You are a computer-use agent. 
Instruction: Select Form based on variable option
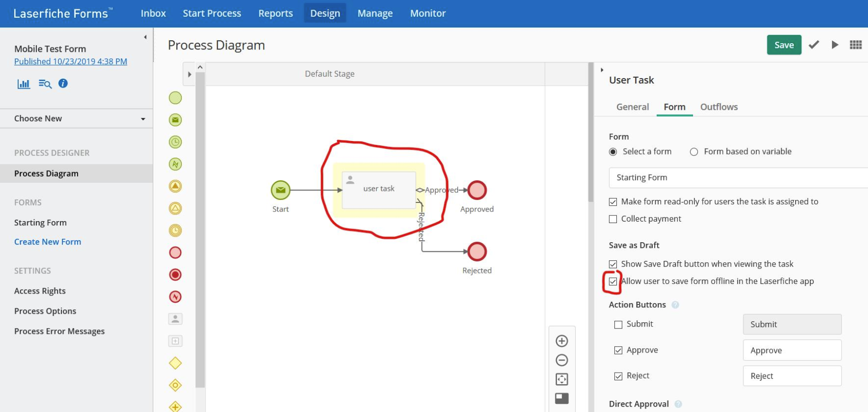pos(694,152)
